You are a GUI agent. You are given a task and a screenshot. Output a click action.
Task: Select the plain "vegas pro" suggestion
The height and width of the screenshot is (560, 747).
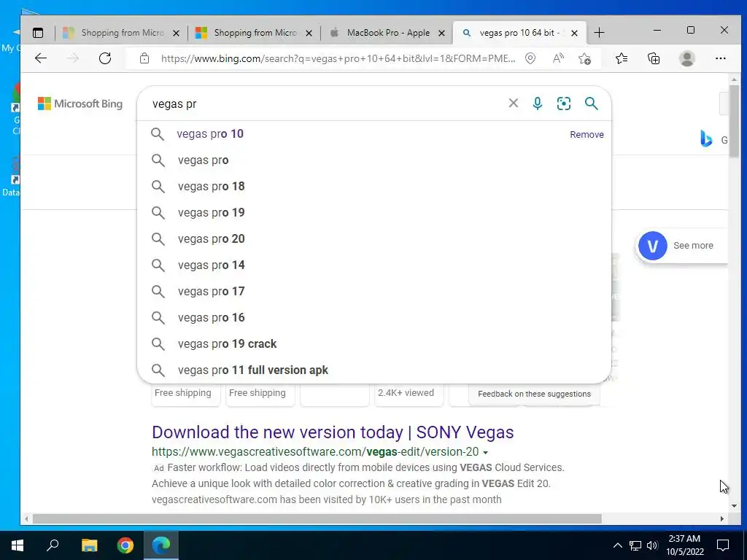click(374, 160)
